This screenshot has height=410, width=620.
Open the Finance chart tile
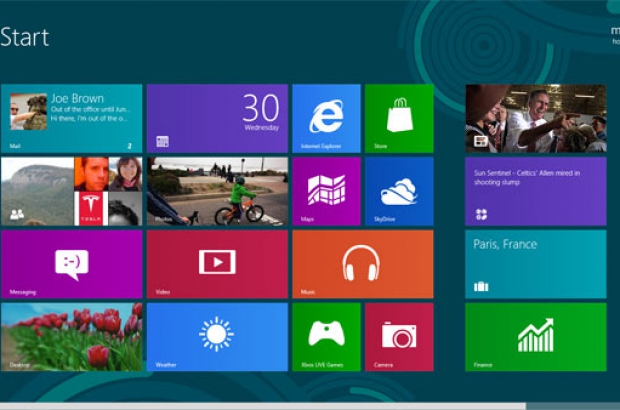(535, 337)
